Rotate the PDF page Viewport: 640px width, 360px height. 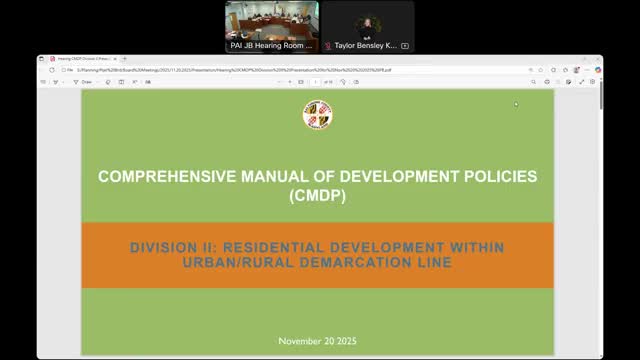[343, 82]
